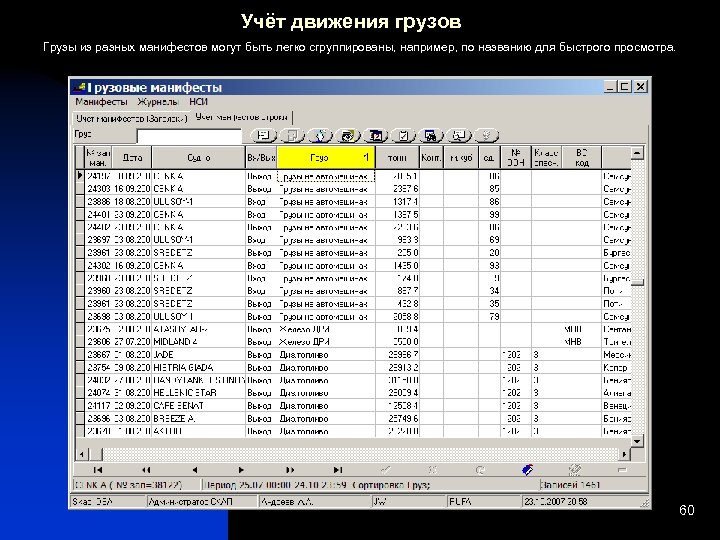
Task: Select the row with manifest number 24074
Action: pyautogui.click(x=354, y=393)
